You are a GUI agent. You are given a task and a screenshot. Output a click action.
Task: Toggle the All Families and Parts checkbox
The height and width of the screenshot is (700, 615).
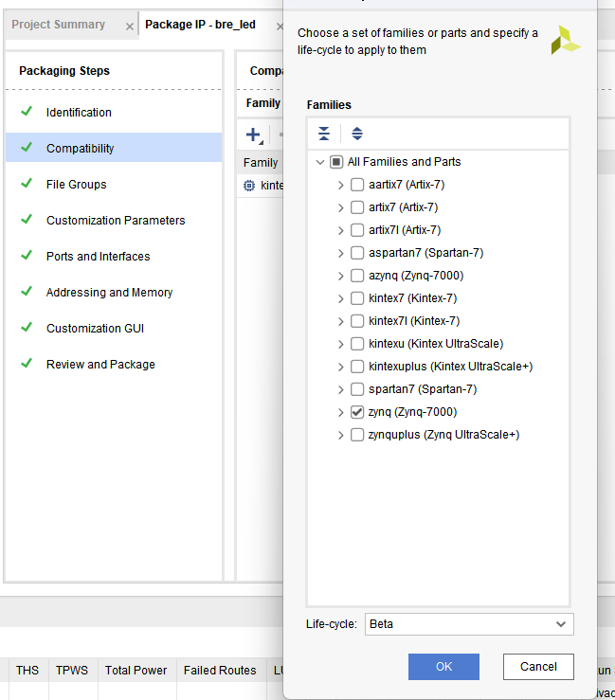click(x=336, y=162)
